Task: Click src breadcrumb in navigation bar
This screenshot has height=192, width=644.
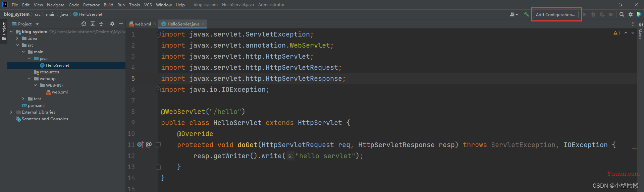Action: pos(38,14)
